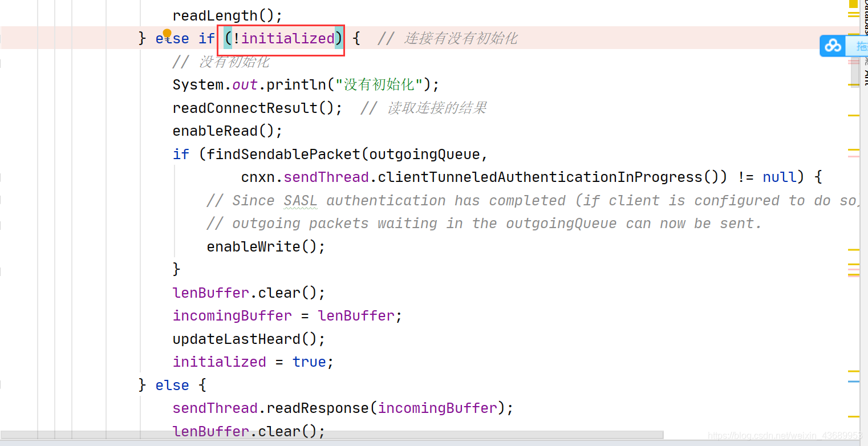Click the 'initialized = true;' statement

coord(253,362)
